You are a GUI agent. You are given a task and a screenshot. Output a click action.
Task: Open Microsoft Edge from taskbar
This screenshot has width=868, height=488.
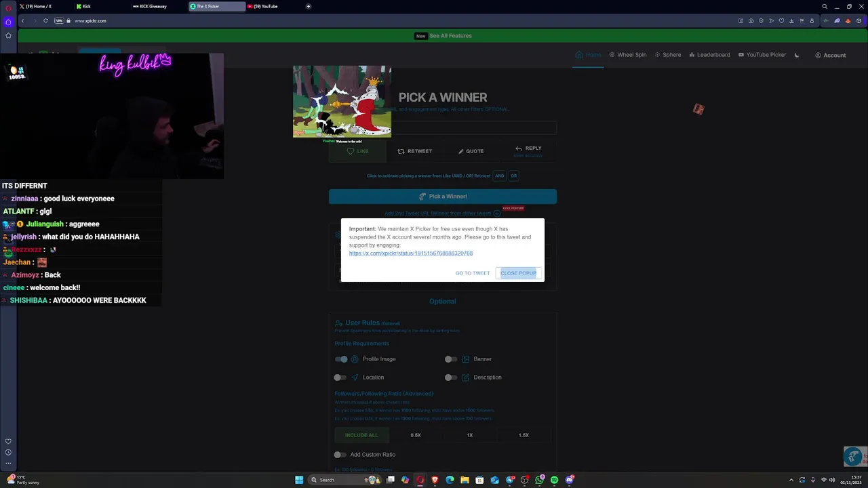[x=450, y=480]
